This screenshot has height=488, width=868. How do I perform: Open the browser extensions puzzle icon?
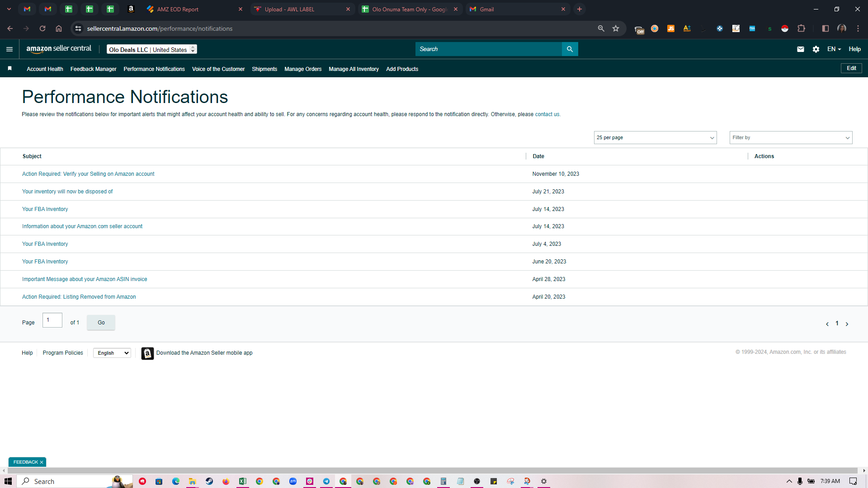coord(801,28)
